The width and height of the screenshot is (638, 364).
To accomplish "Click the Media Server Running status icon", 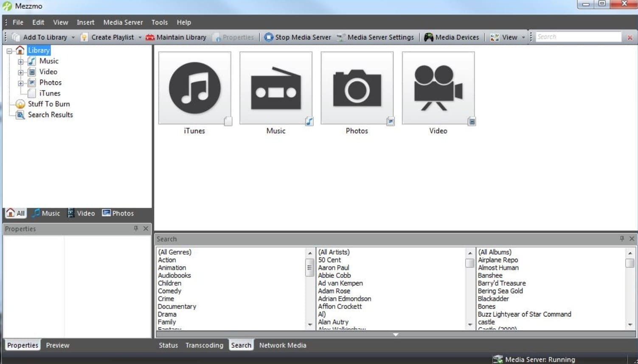I will click(498, 359).
